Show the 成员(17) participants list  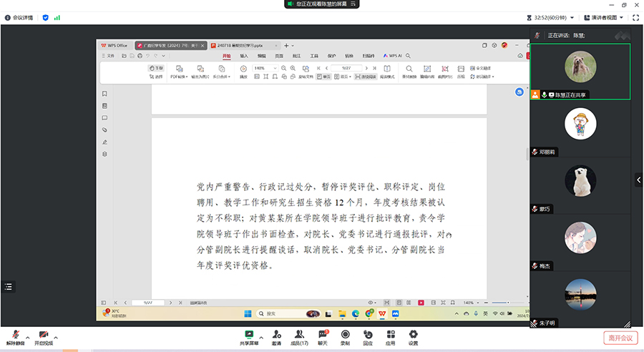[299, 336]
